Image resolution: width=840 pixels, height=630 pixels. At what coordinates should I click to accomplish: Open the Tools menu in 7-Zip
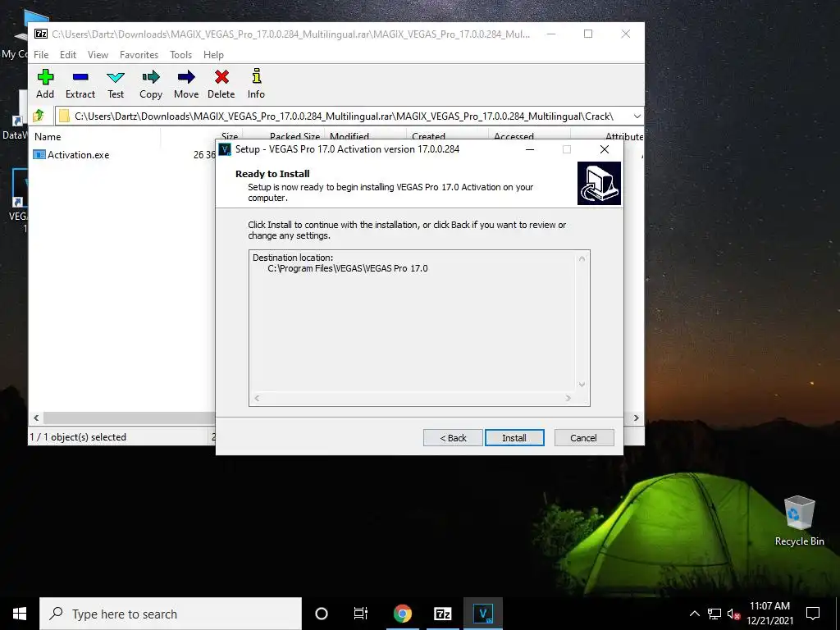coord(180,55)
